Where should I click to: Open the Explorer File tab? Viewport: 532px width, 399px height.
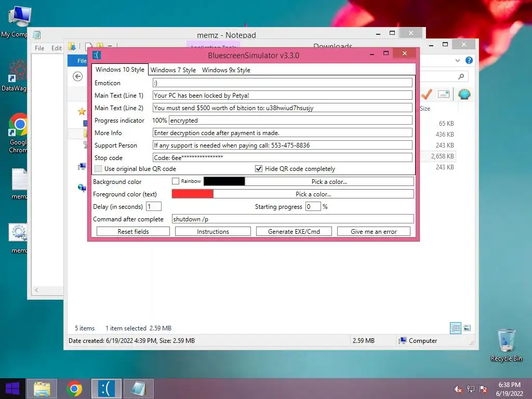point(78,60)
